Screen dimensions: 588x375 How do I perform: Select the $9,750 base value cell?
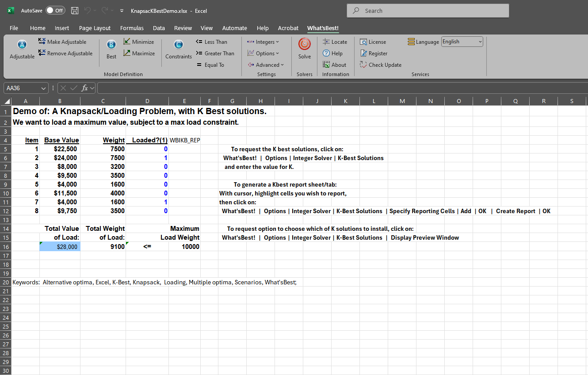[x=60, y=211]
